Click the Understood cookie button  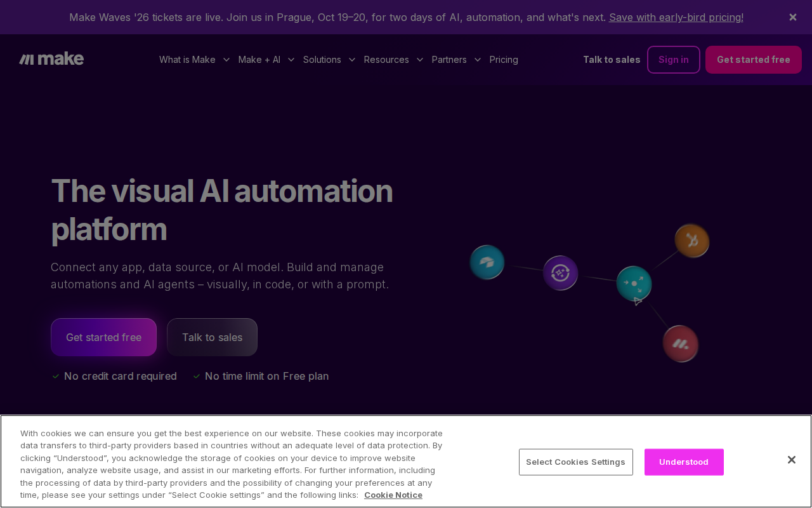(x=684, y=462)
